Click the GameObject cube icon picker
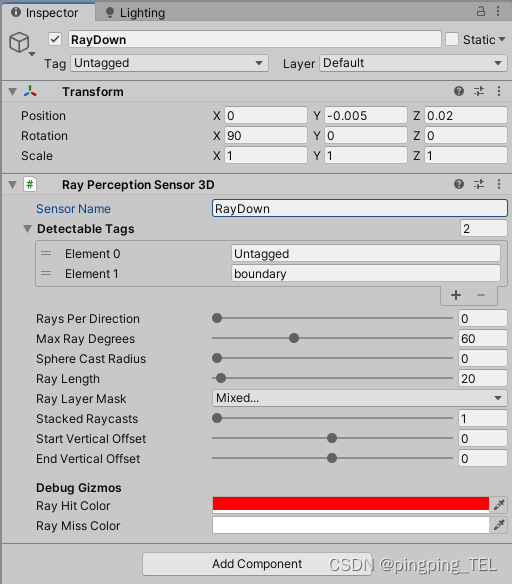The width and height of the screenshot is (512, 584). click(x=19, y=42)
